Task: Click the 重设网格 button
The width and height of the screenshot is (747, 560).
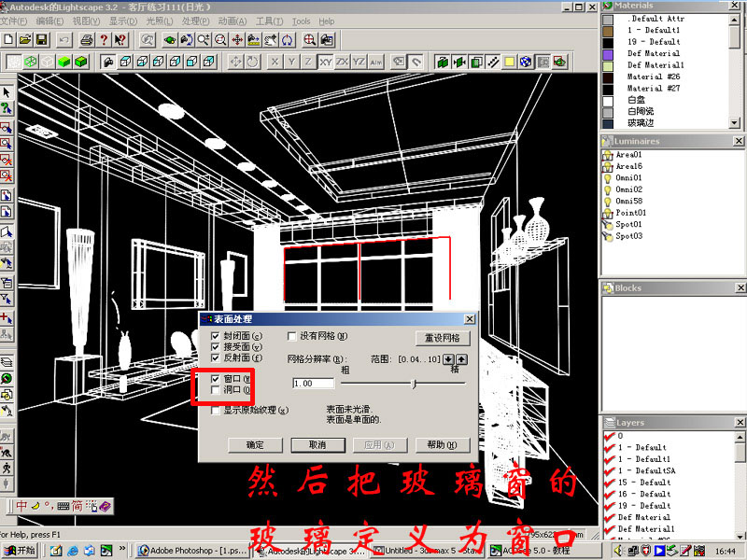Action: (x=442, y=338)
